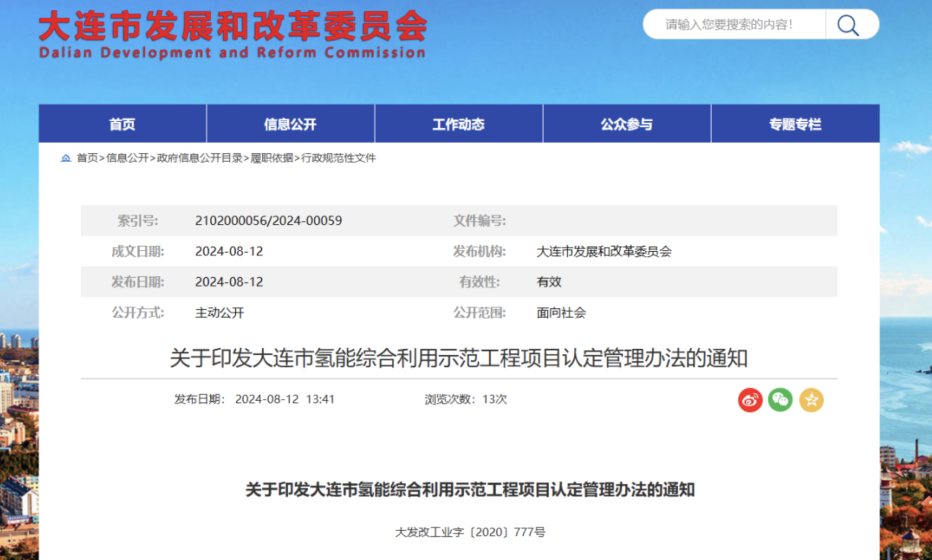932x560 pixels.
Task: Focus the search input field
Action: tap(734, 24)
